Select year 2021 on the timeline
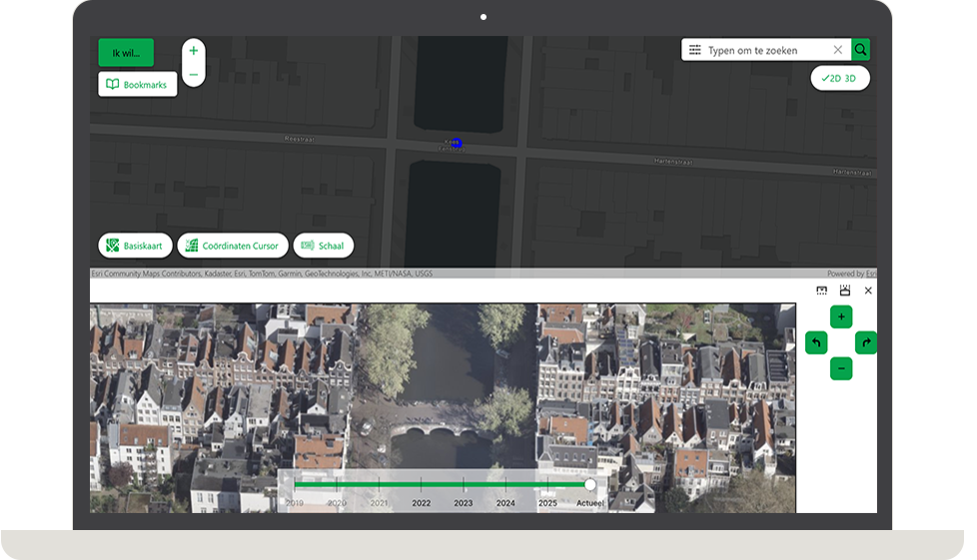This screenshot has width=977, height=560. click(379, 503)
